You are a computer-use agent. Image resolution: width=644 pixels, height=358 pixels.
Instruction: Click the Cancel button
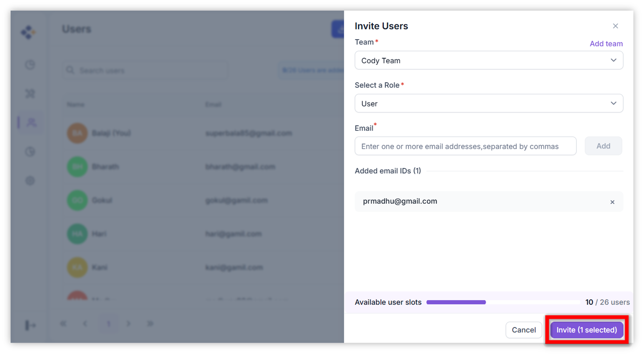pos(524,330)
